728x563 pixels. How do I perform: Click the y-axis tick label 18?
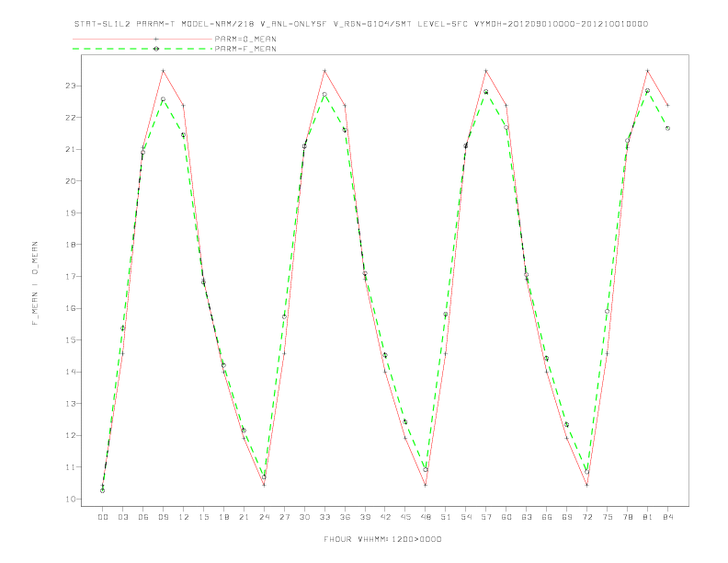[70, 245]
